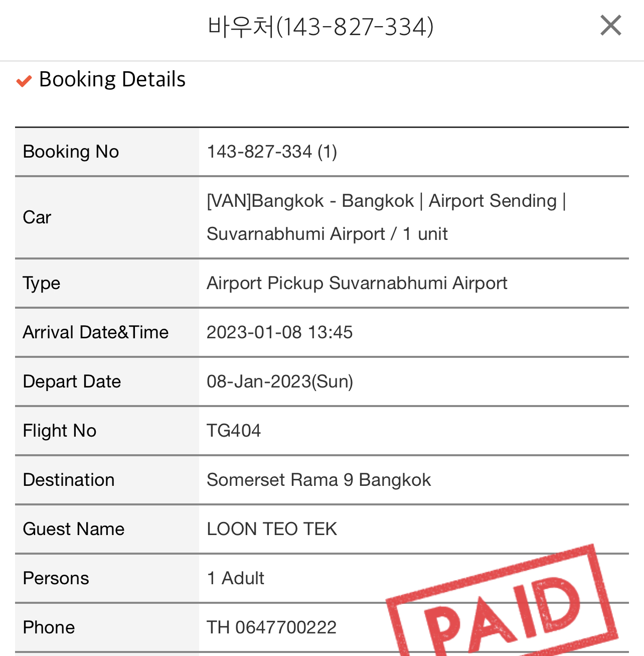Viewport: 644px width, 656px height.
Task: Click the Type row label
Action: [42, 284]
